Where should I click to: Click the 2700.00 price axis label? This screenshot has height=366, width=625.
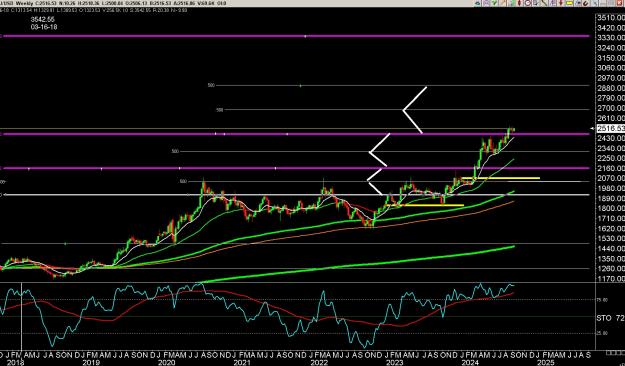click(x=611, y=108)
